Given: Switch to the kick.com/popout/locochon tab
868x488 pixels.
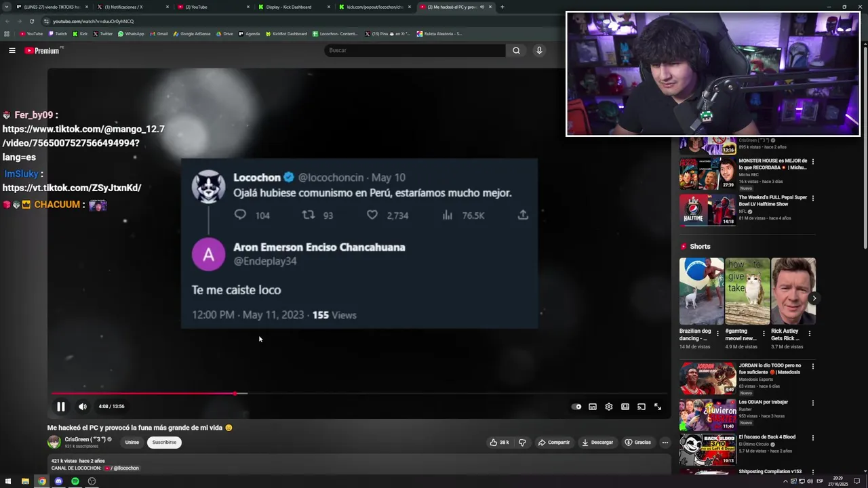Looking at the screenshot, I should click(x=374, y=7).
